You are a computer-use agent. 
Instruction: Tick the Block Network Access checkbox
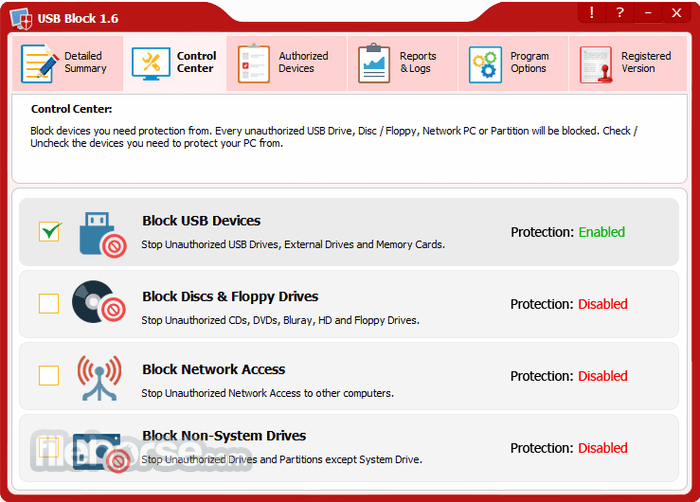[x=49, y=376]
